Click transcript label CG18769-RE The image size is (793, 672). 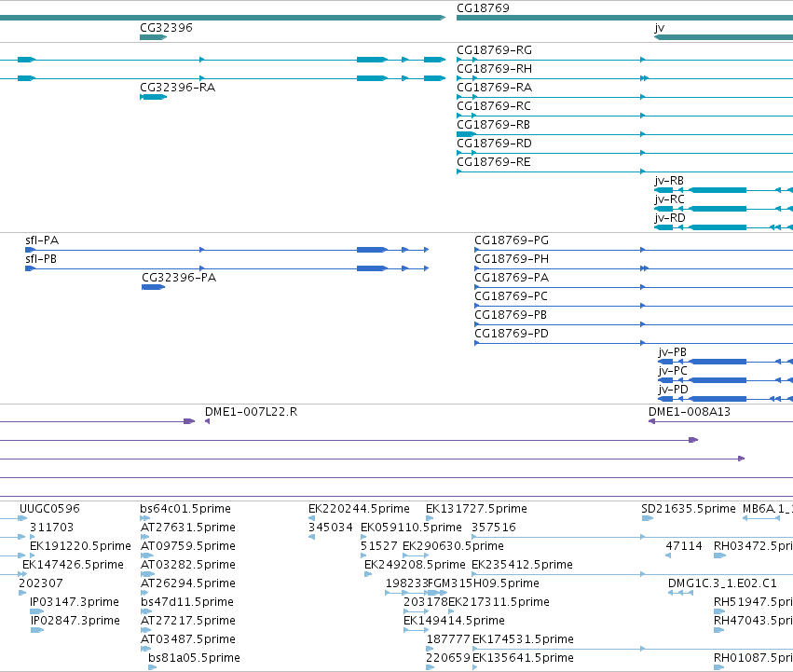pos(494,162)
